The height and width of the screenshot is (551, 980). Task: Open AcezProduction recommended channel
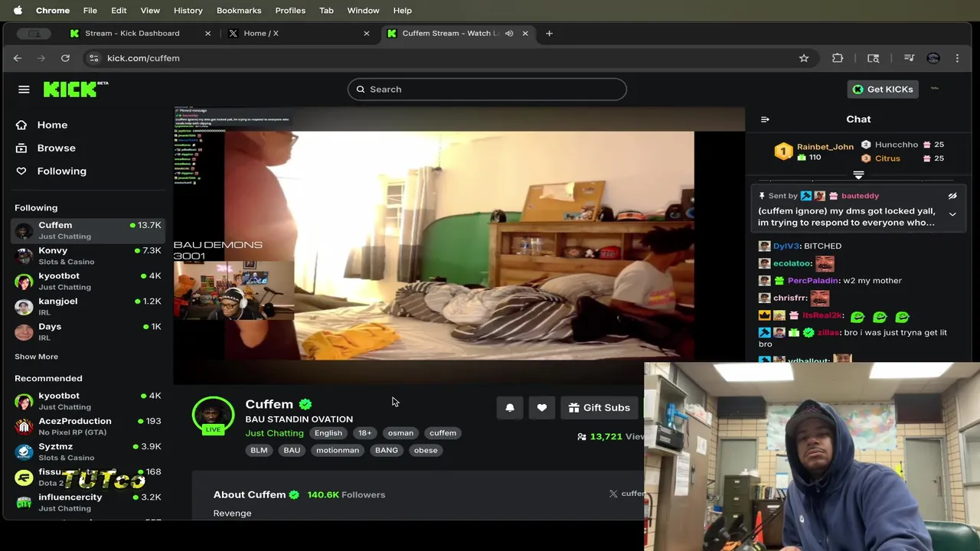pos(88,426)
